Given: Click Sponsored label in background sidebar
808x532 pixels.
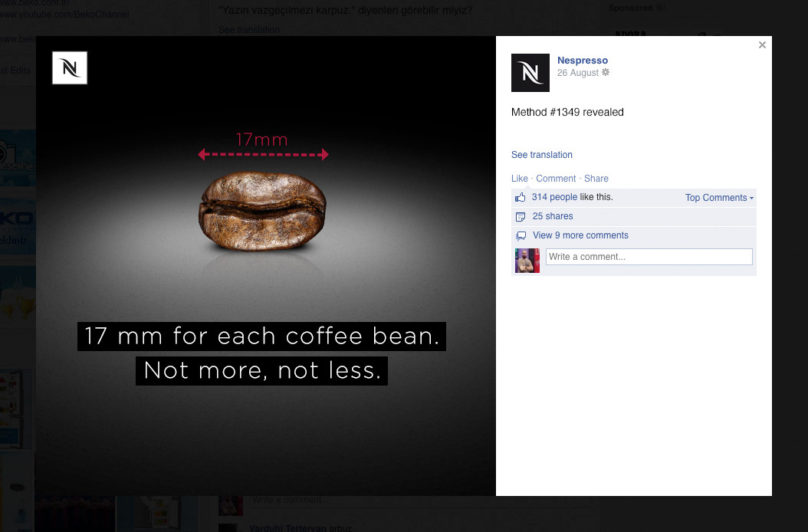Looking at the screenshot, I should (x=630, y=8).
